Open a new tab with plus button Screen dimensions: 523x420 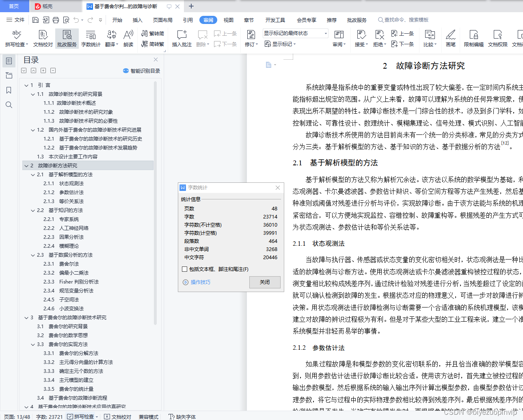(x=191, y=6)
